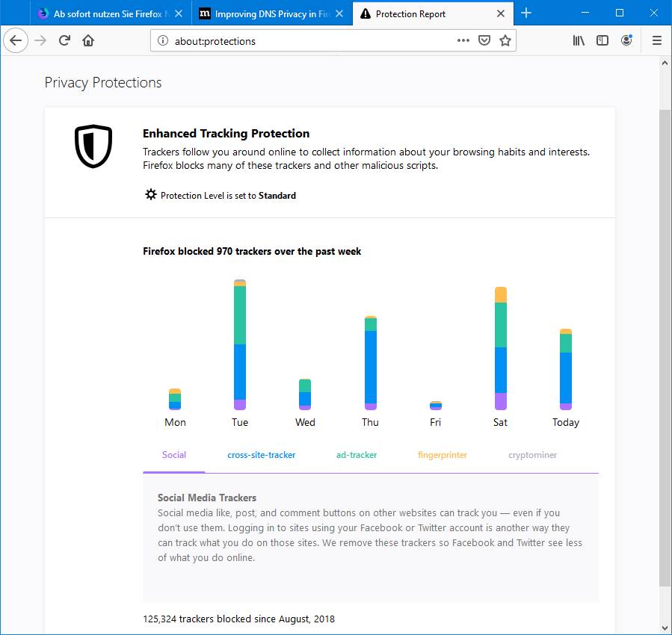Click the Fri bar in the chart
The height and width of the screenshot is (635, 672).
coord(436,406)
